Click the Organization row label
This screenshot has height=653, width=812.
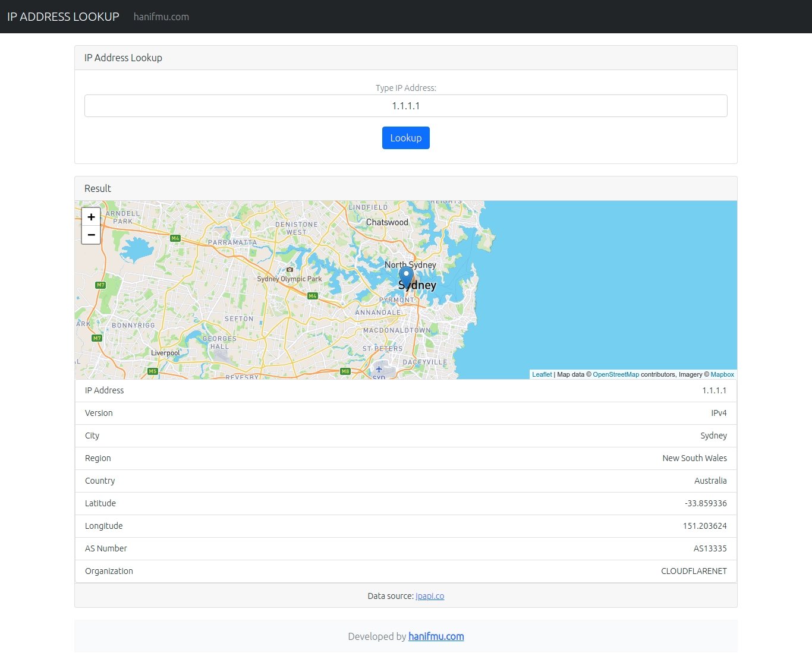tap(109, 571)
